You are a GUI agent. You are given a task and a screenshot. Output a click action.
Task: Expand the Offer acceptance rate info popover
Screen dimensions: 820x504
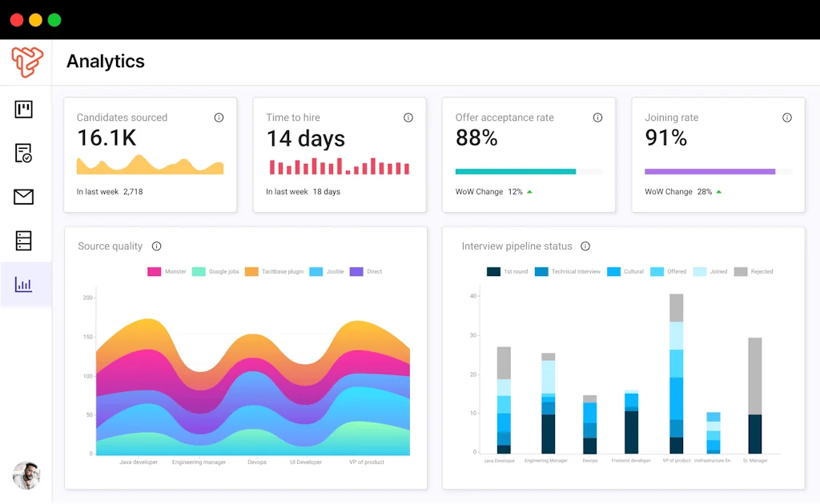click(x=597, y=117)
